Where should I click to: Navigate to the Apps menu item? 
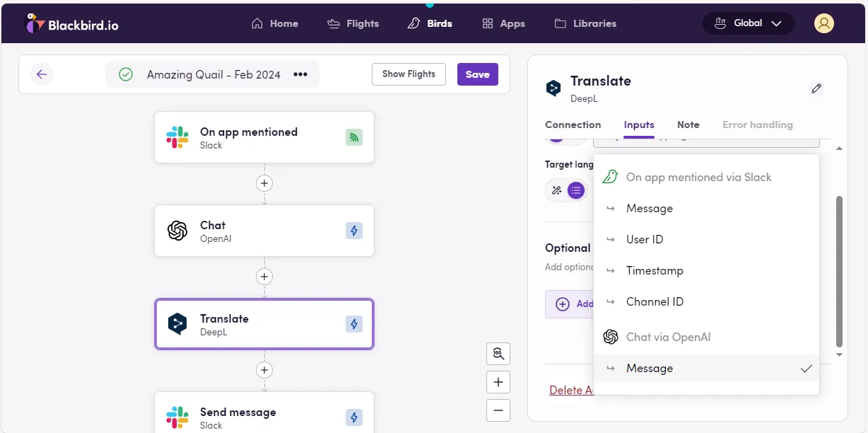click(x=503, y=23)
